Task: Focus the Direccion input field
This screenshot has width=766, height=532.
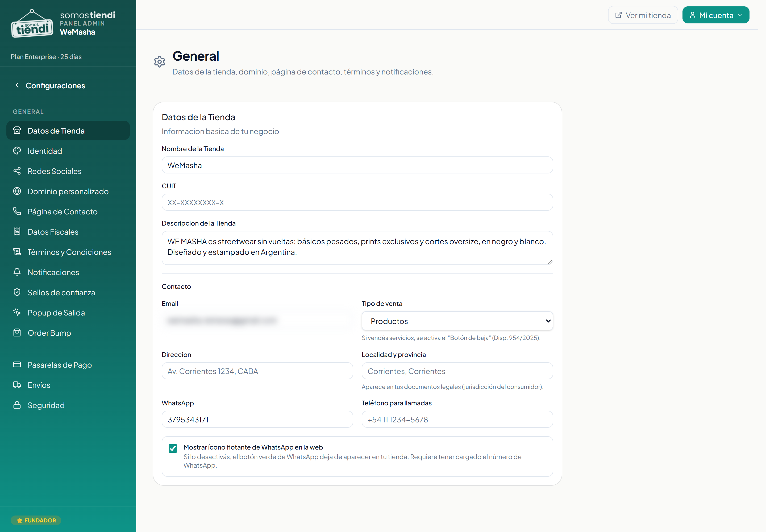Action: click(257, 371)
